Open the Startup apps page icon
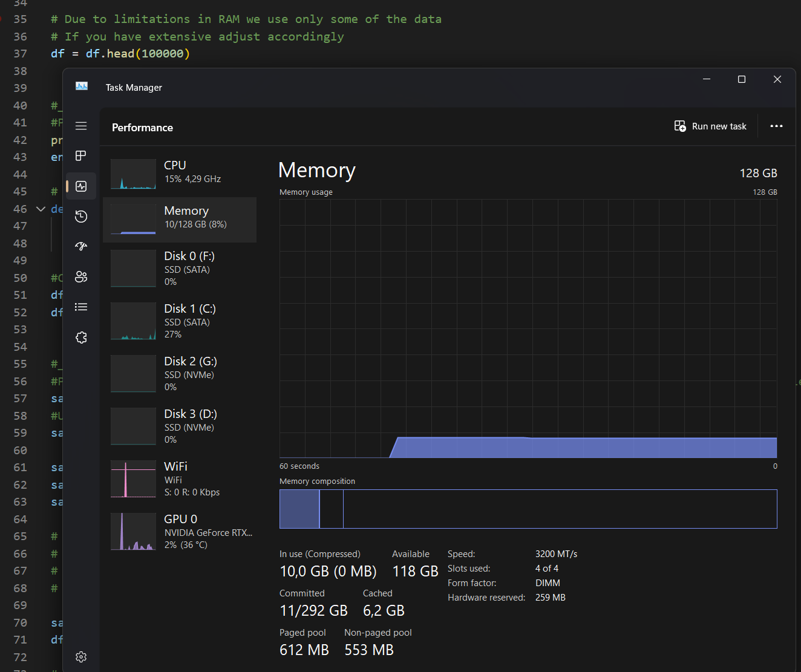Image resolution: width=801 pixels, height=672 pixels. tap(81, 246)
